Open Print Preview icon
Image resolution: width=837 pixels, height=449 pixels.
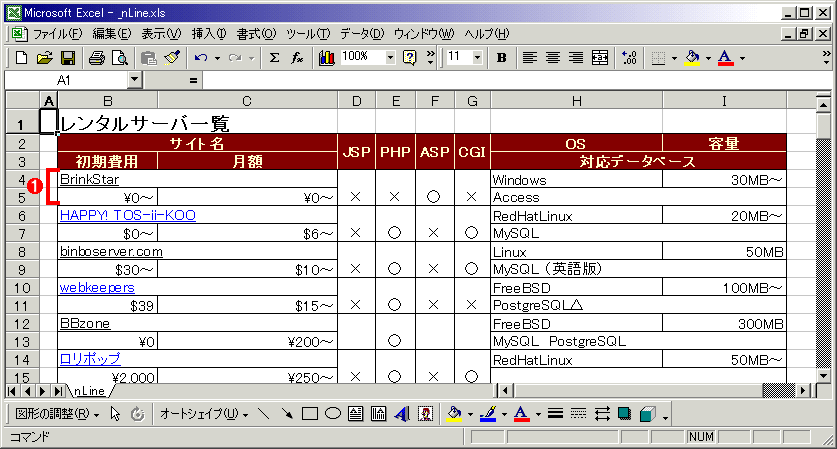pos(120,58)
